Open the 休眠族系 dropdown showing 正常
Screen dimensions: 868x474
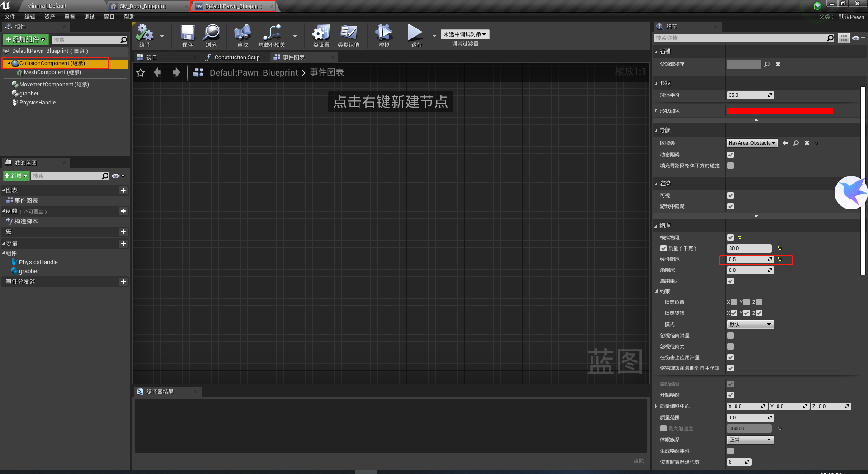pyautogui.click(x=750, y=440)
